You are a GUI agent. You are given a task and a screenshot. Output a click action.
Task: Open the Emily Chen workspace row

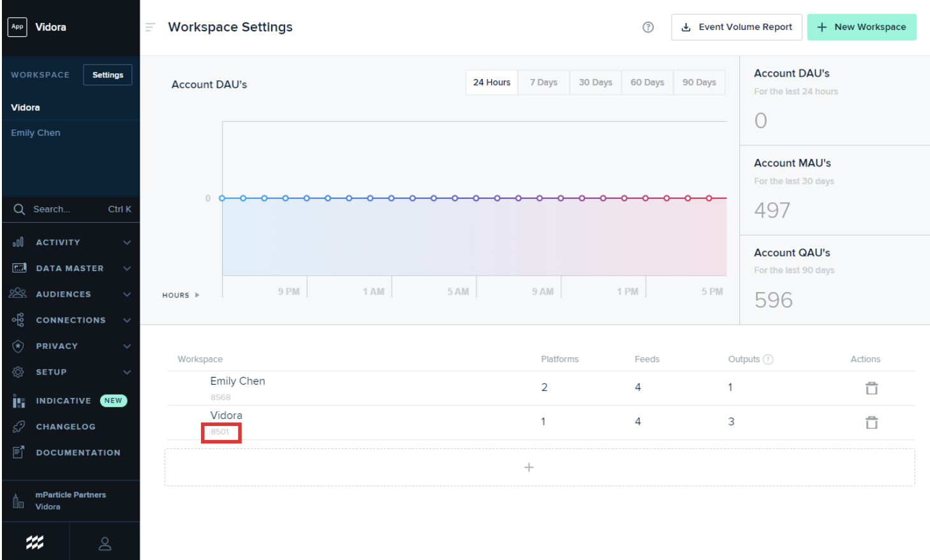pos(541,388)
